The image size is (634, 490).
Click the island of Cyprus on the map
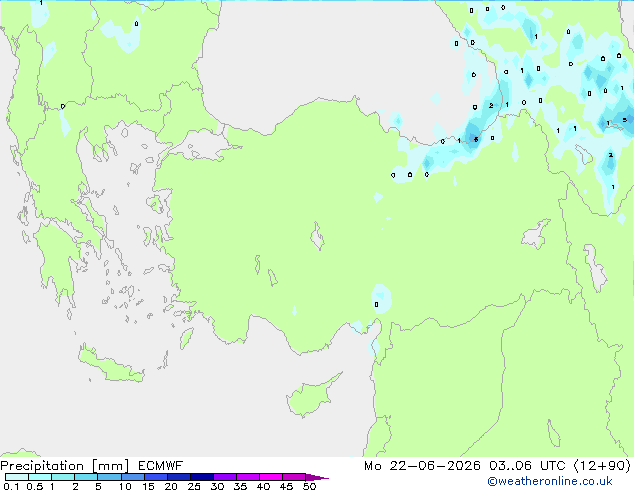coord(309,397)
